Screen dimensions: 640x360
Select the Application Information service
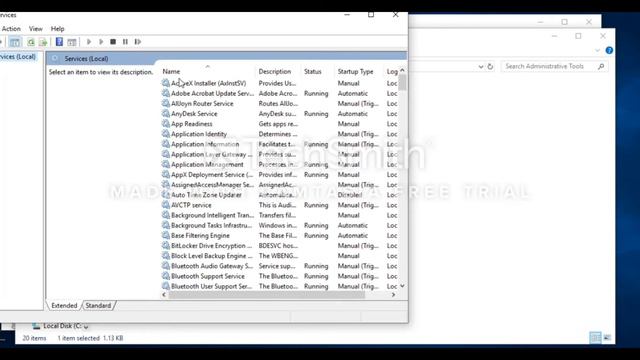(280, 144)
